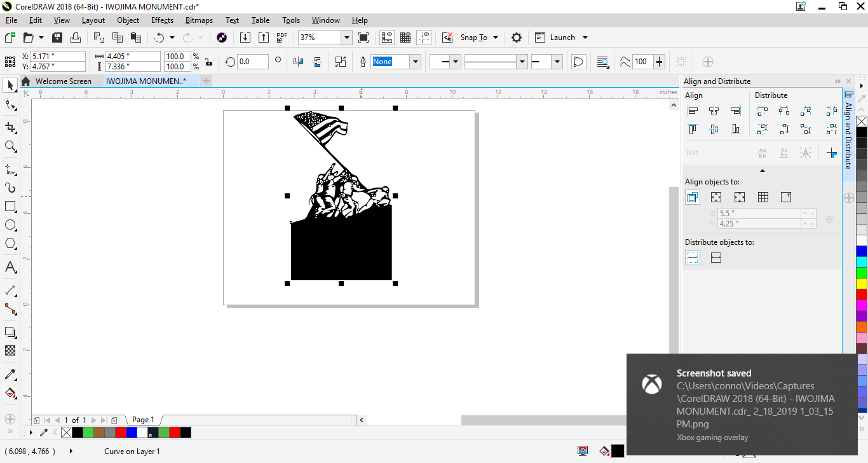
Task: Open the Layout menu
Action: click(x=93, y=20)
